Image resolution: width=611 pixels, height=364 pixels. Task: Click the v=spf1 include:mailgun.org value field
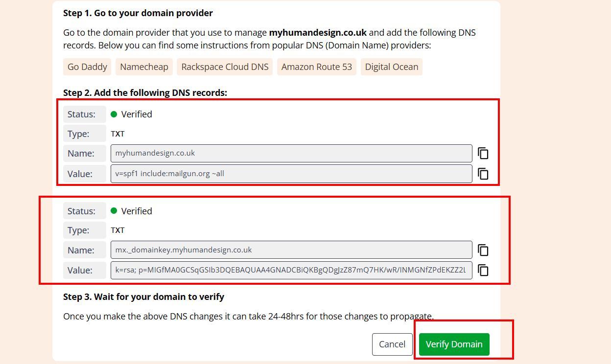pyautogui.click(x=291, y=174)
